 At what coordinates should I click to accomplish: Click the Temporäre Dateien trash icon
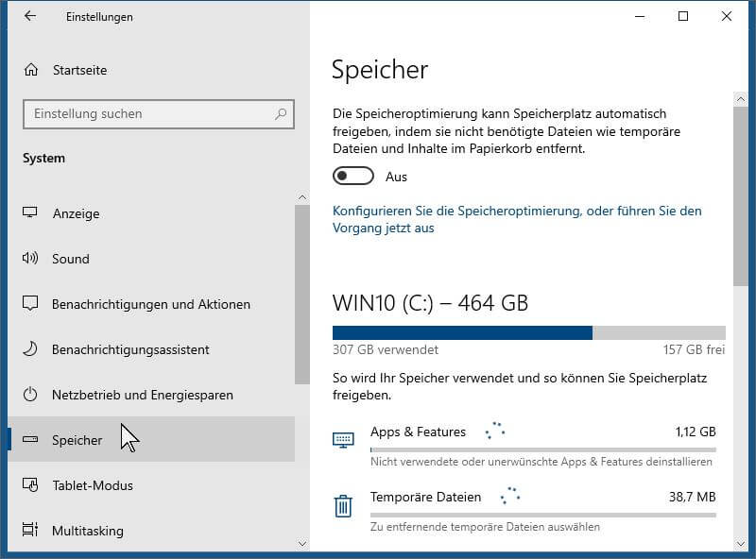[x=343, y=506]
